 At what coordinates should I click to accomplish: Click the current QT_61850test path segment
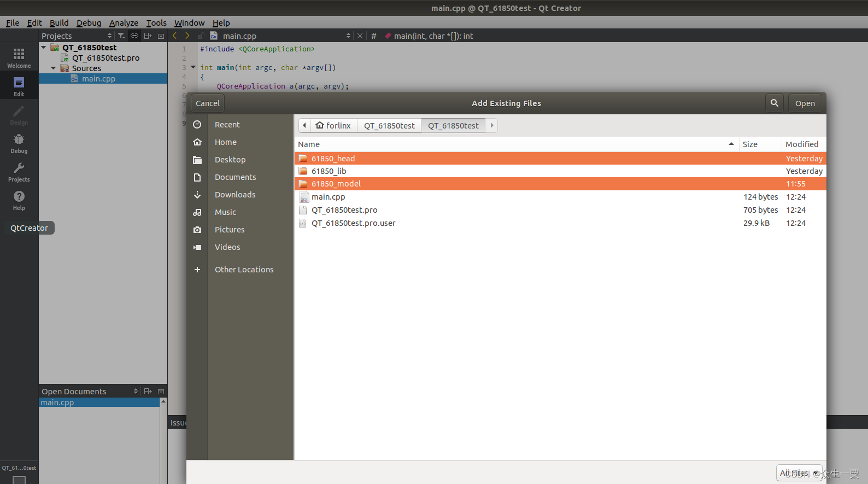tap(453, 125)
